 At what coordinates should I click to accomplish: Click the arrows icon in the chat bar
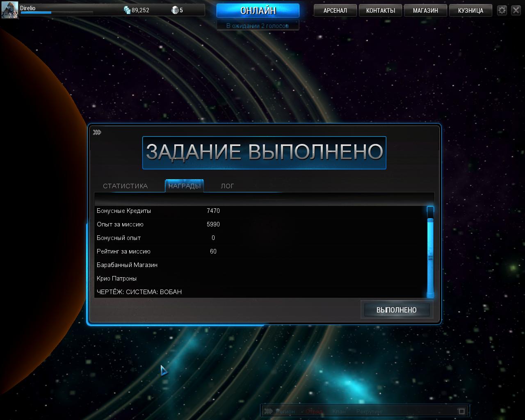click(x=268, y=411)
